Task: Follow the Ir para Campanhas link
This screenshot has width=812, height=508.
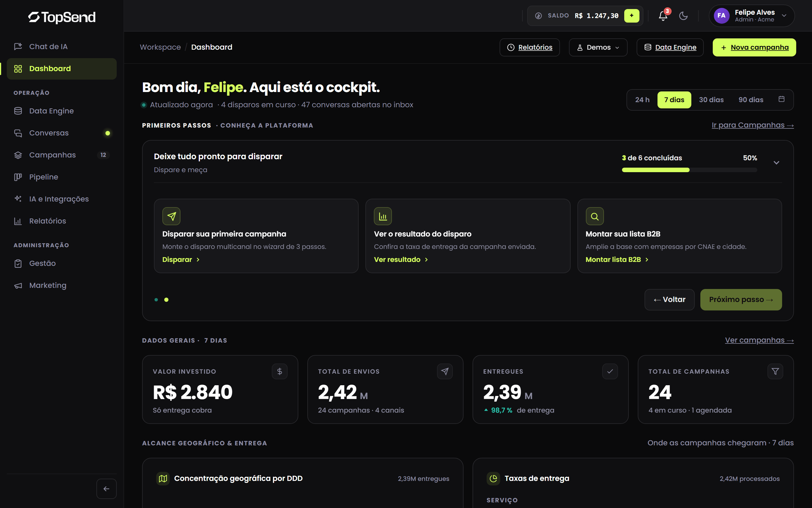Action: click(753, 125)
